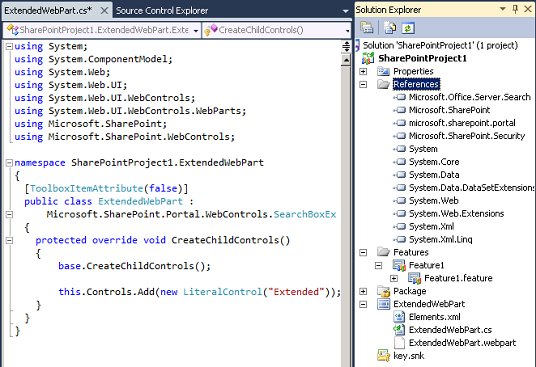Image resolution: width=536 pixels, height=367 pixels.
Task: Click the System.Xml reference icon
Action: 400,227
